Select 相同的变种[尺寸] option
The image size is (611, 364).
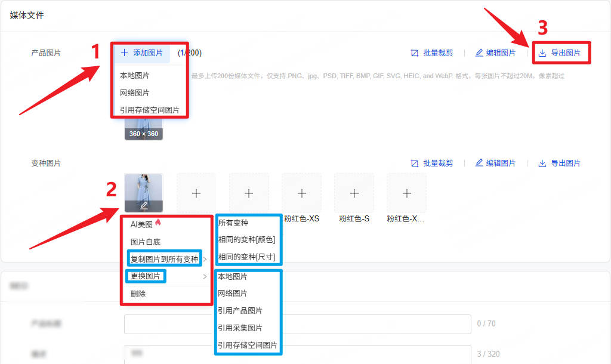pos(246,257)
